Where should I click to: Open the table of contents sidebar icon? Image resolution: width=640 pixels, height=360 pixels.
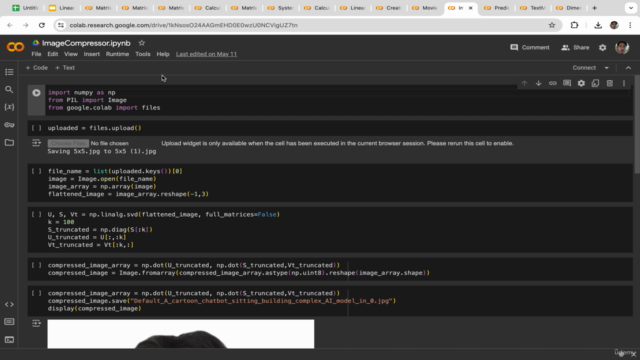point(9,72)
